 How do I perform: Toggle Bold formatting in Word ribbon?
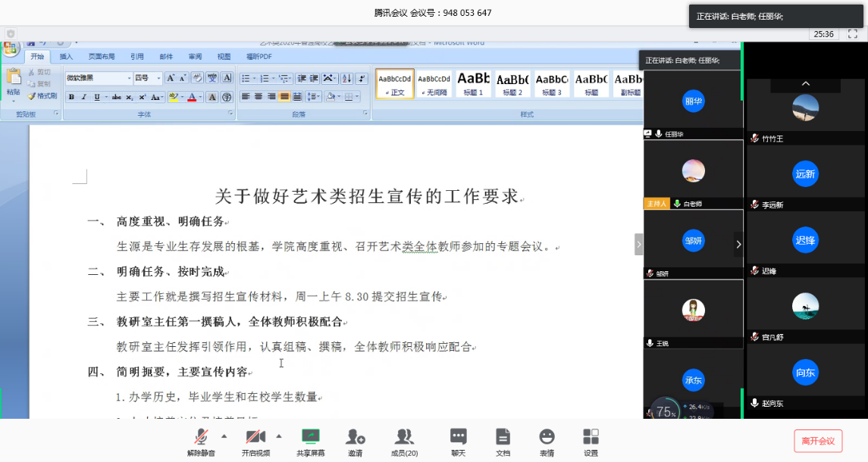[71, 97]
